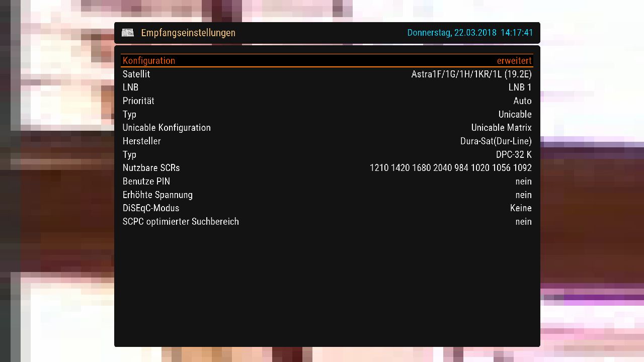
Task: Select the Priorität value 'Auto'
Action: (522, 101)
